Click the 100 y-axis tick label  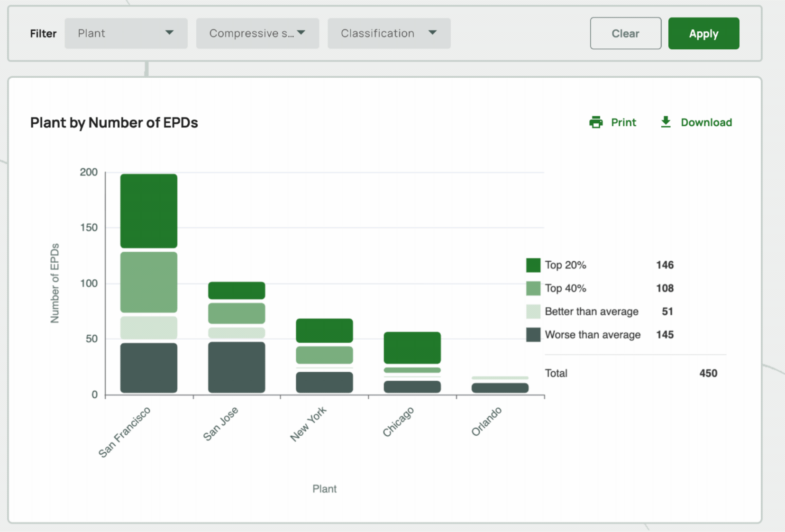[x=89, y=284]
